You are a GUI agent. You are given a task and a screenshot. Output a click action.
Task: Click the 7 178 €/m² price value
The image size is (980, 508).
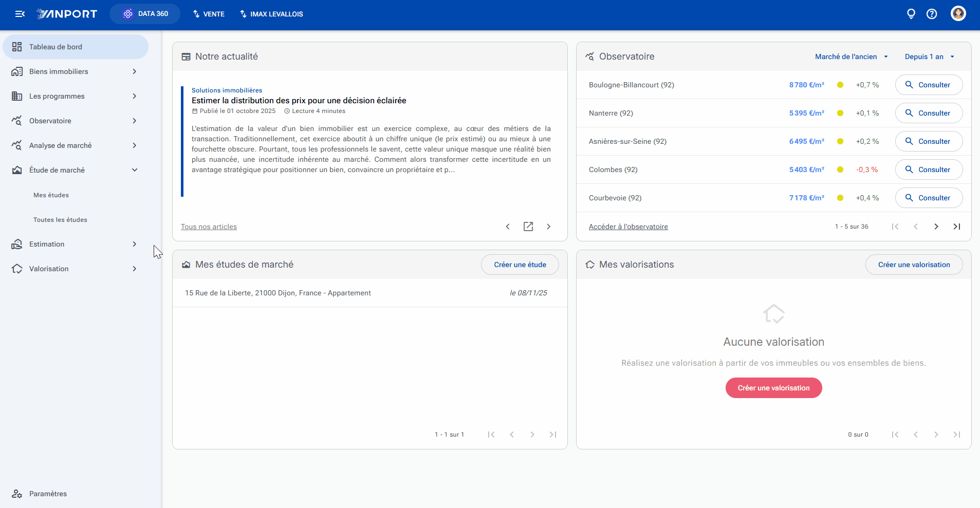point(807,198)
